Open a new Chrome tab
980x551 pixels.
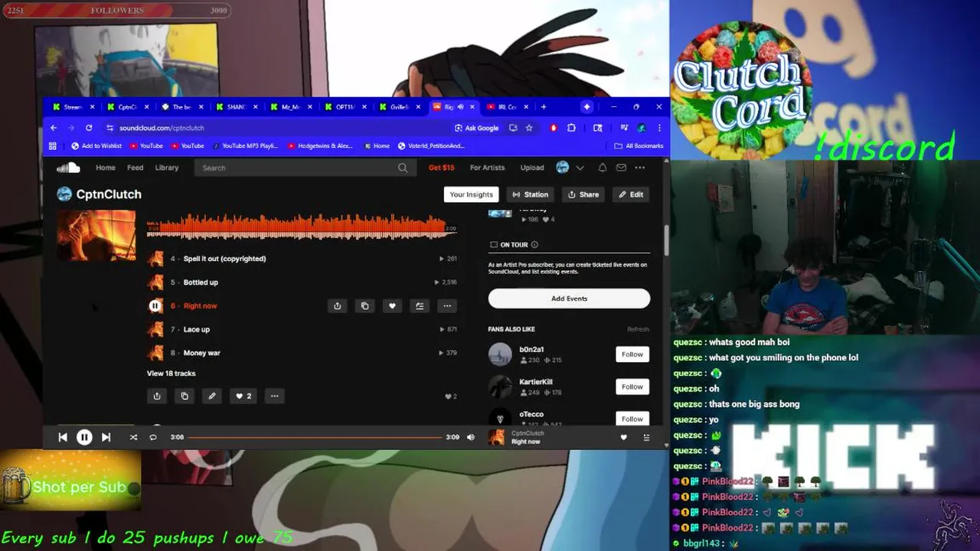[x=544, y=107]
